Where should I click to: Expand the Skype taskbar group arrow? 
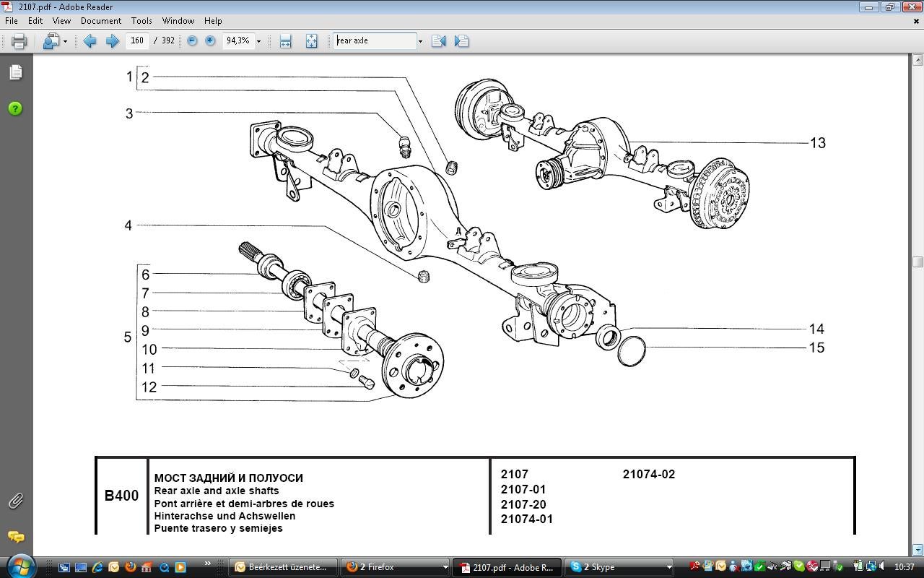tap(669, 567)
